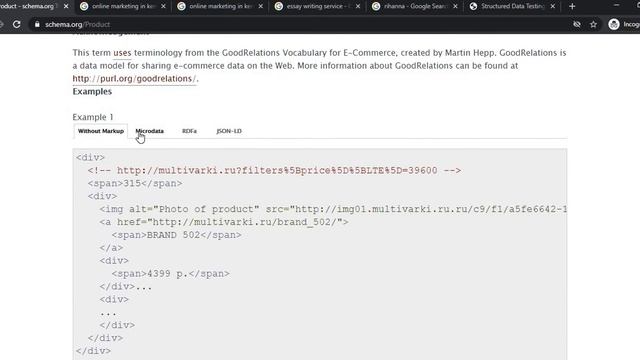Open the purl.org/goodrelations link
Viewport: 640px width, 360px height.
click(134, 79)
